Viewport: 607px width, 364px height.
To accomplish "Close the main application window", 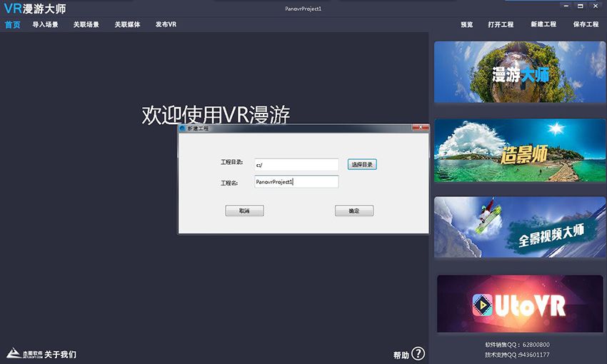I will click(x=596, y=6).
